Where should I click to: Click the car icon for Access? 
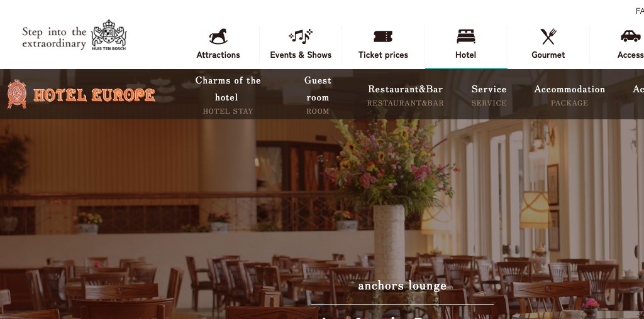point(631,36)
